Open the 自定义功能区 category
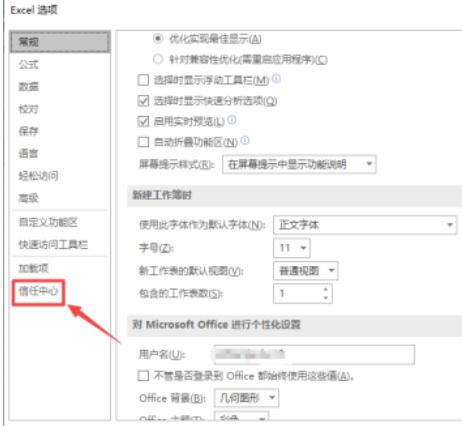This screenshot has height=426, width=462. point(48,222)
